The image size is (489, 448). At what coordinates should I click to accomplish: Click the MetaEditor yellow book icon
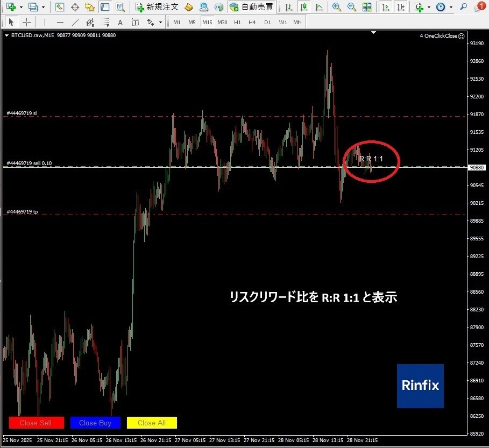[189, 7]
